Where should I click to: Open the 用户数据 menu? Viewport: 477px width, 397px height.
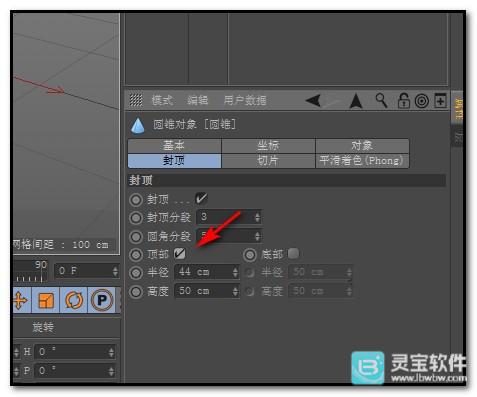coord(245,100)
